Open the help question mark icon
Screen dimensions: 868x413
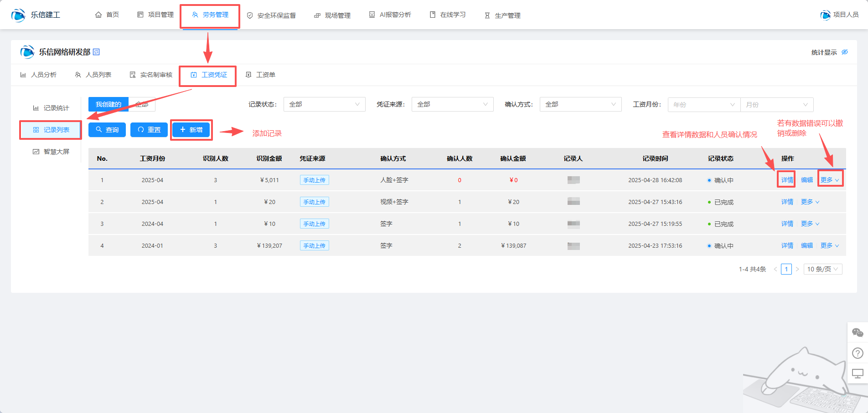(x=858, y=353)
